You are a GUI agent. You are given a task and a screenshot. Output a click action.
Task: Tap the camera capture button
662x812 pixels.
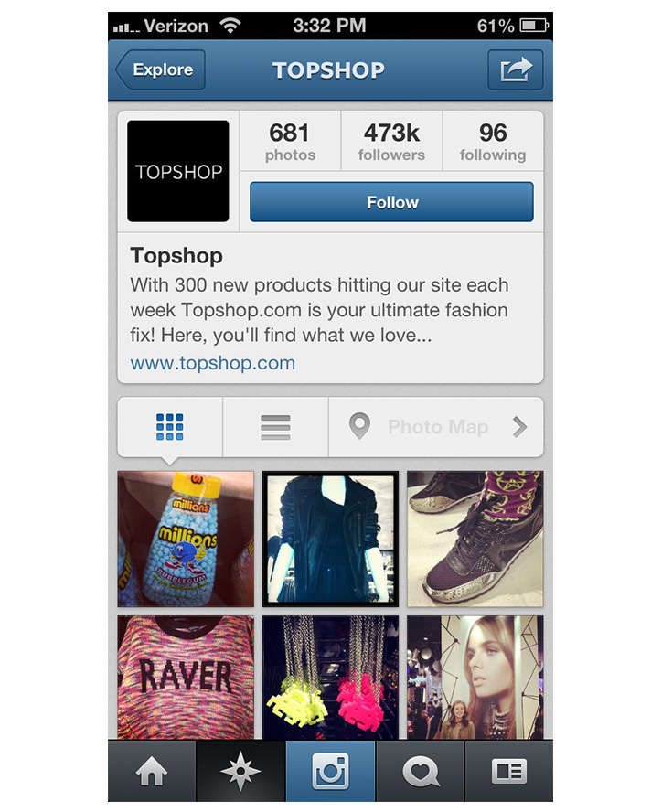[330, 771]
